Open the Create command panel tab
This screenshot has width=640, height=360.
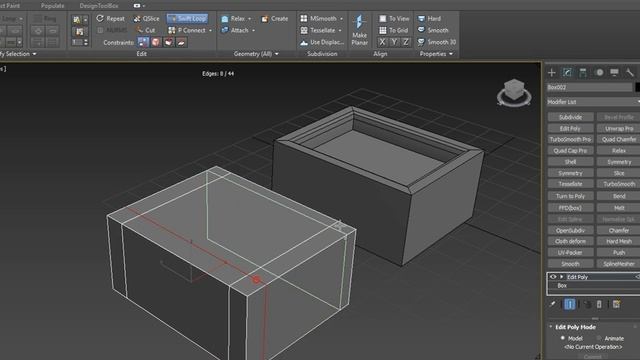(552, 73)
